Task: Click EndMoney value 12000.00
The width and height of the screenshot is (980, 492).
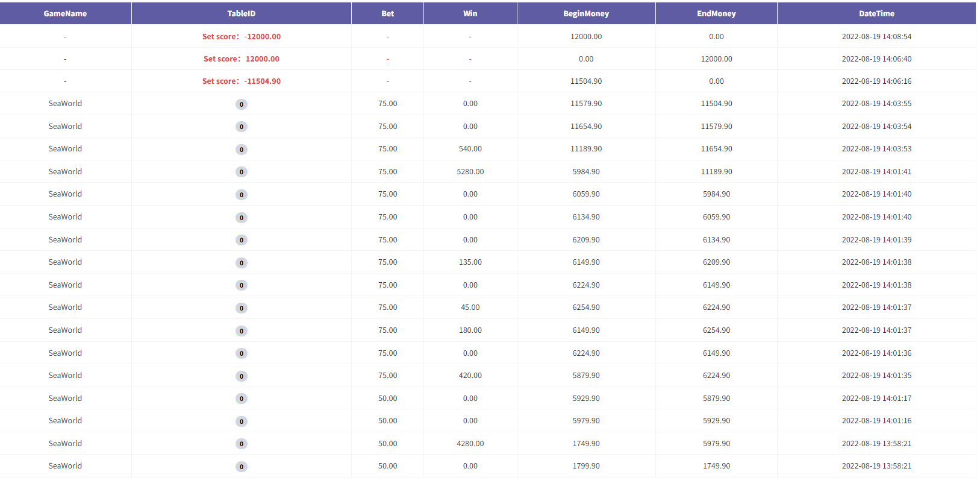Action: pyautogui.click(x=716, y=58)
